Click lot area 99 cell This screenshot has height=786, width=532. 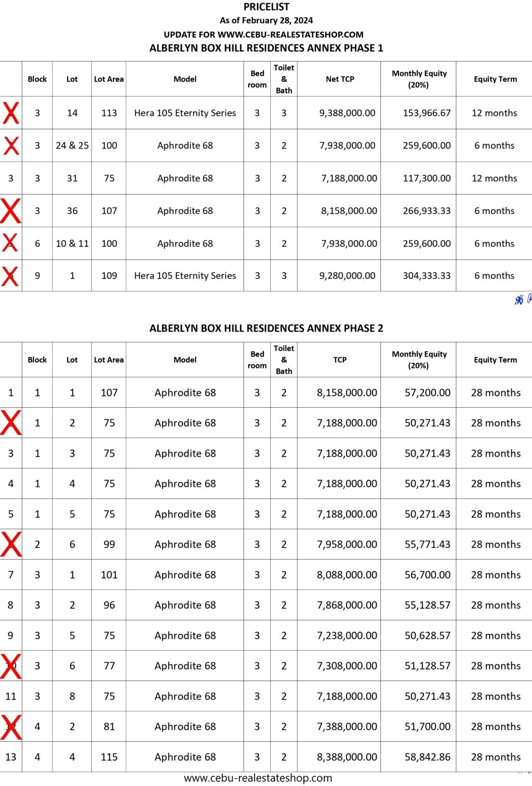pyautogui.click(x=109, y=544)
